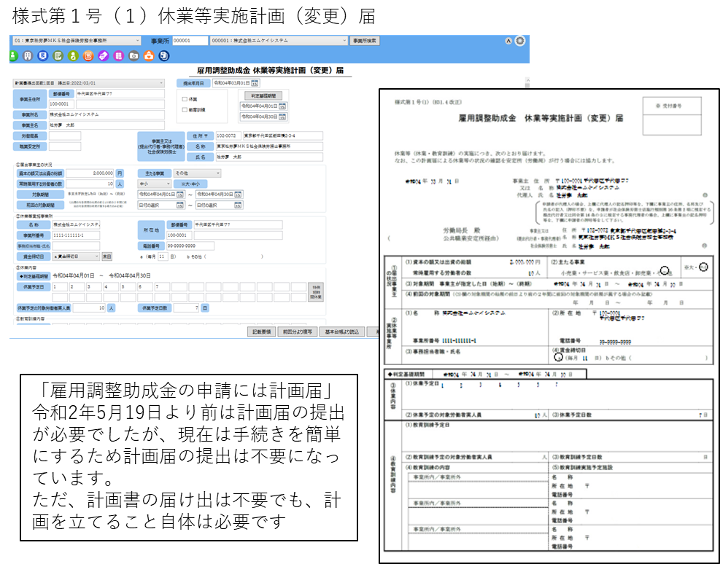
Task: Click the 郵便番号 field 100-0001 under 事業主住所
Action: 62,104
